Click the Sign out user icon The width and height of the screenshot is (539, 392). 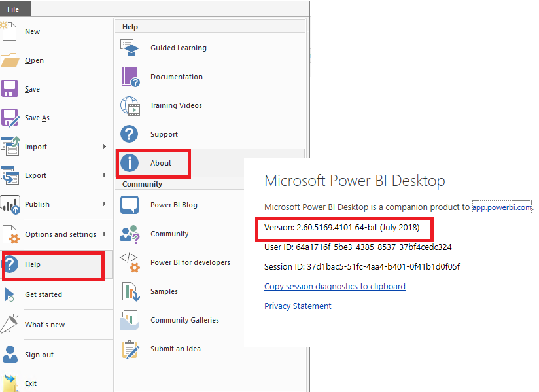click(10, 355)
